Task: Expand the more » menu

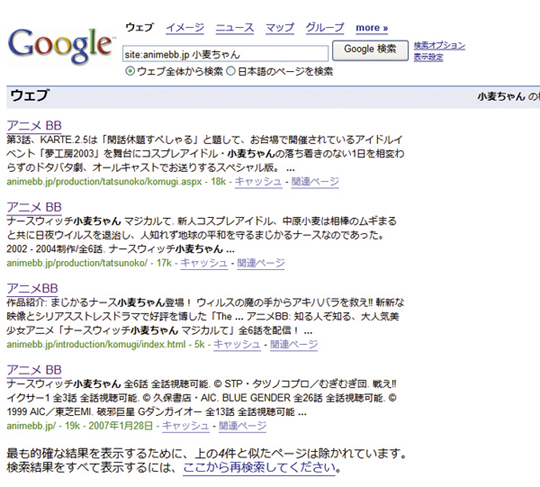Action: coord(372,28)
